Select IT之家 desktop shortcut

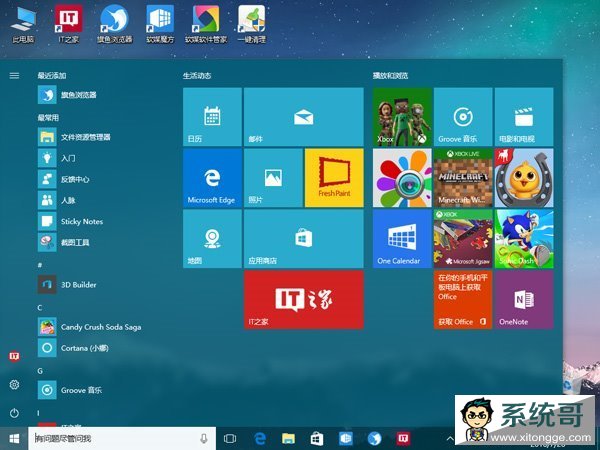pos(68,24)
